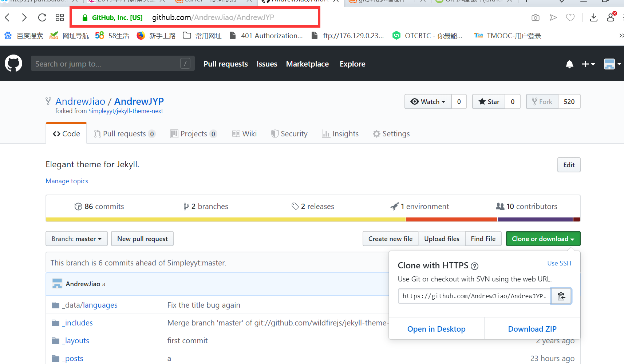Open the plus create-new menu
Screen dimensions: 624x364
click(588, 64)
